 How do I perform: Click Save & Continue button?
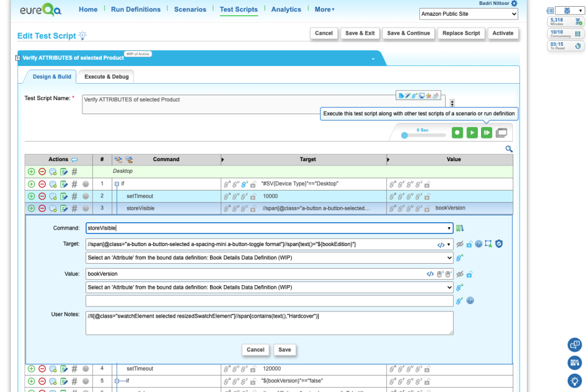click(x=408, y=33)
